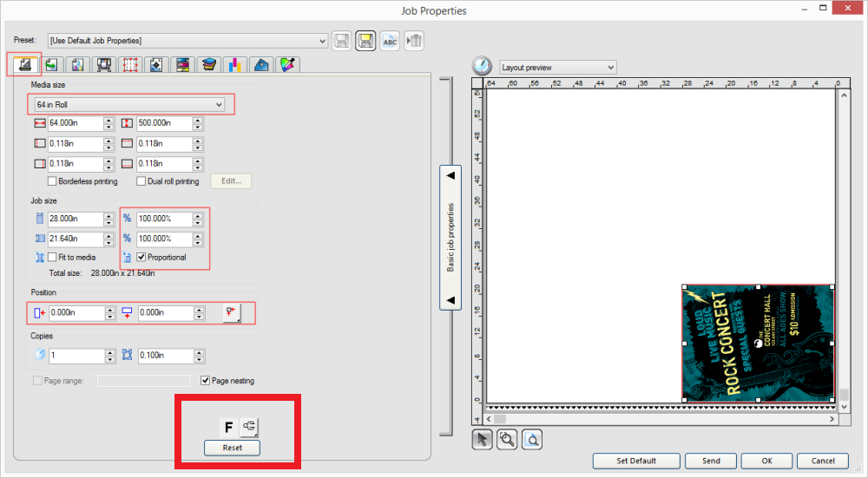Click the Set Default button

(x=636, y=461)
